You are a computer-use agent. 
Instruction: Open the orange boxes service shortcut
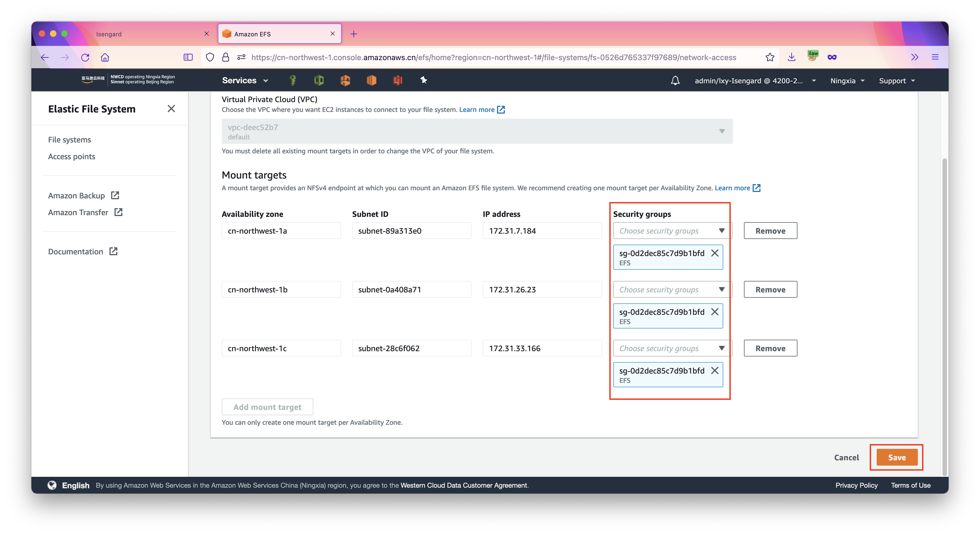(x=345, y=80)
